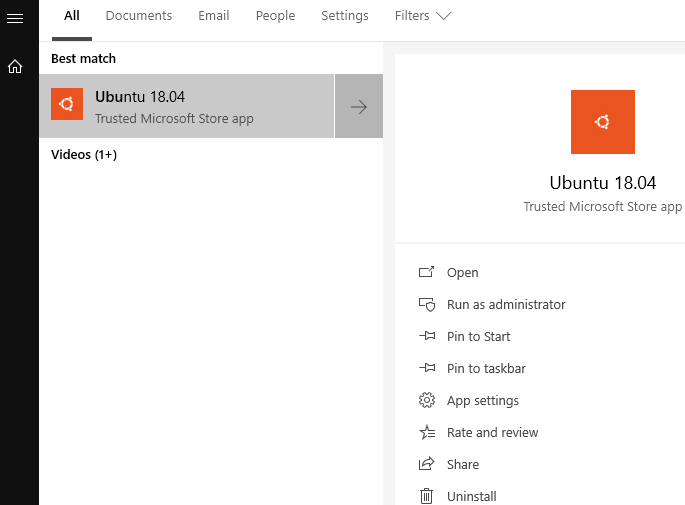The height and width of the screenshot is (505, 685).
Task: Go to the Home icon in sidebar
Action: 15,66
